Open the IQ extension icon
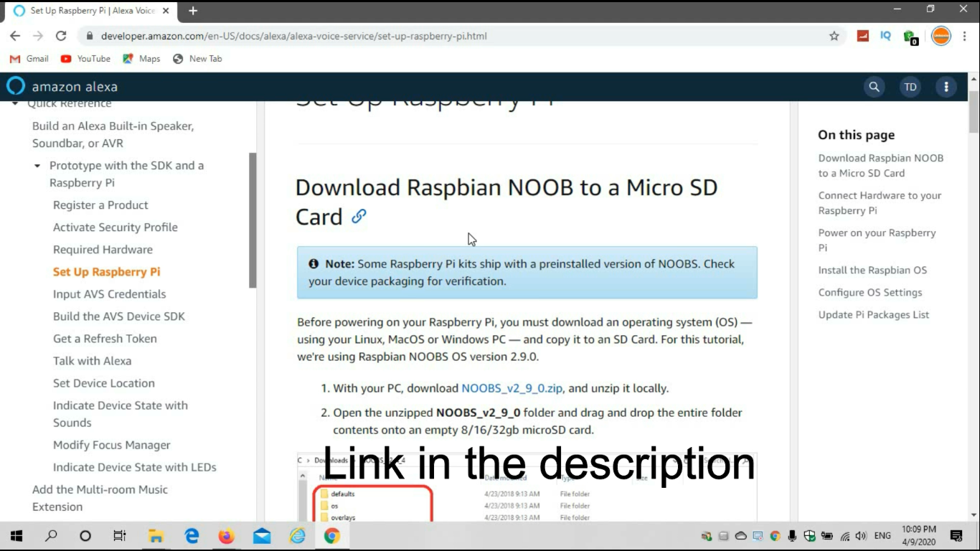 click(x=885, y=36)
